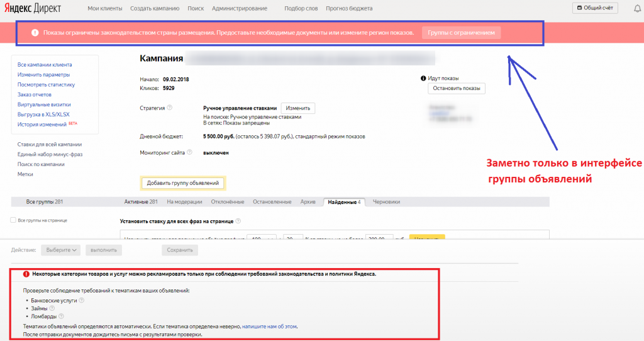Viewport: 644px width, 341px height.
Task: Open Поиск in the top menu
Action: [196, 8]
